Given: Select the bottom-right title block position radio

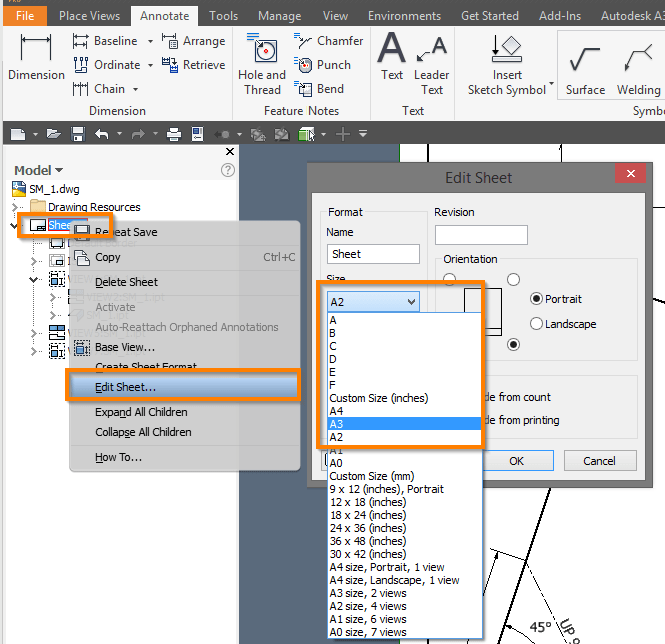Looking at the screenshot, I should click(x=513, y=344).
